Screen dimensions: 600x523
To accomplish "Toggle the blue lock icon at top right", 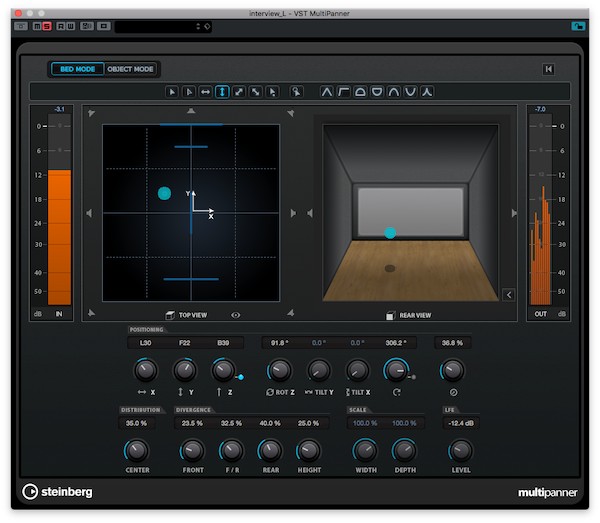I will 578,26.
